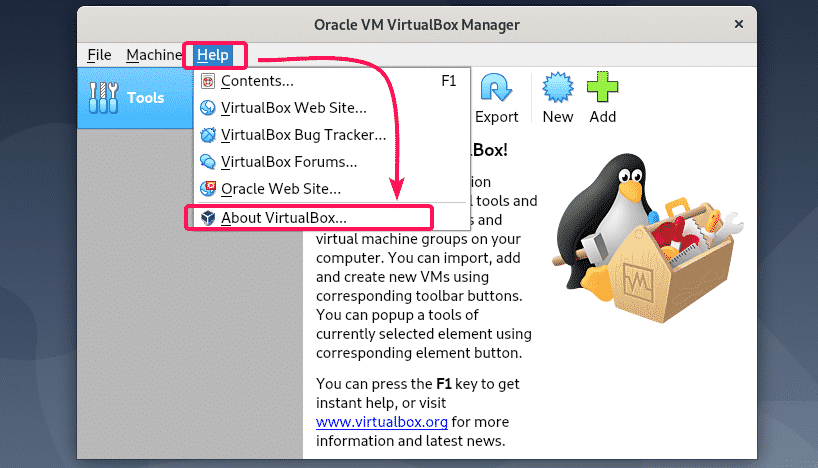The width and height of the screenshot is (818, 468).
Task: Click the Contents lifebuoy icon
Action: coord(208,81)
